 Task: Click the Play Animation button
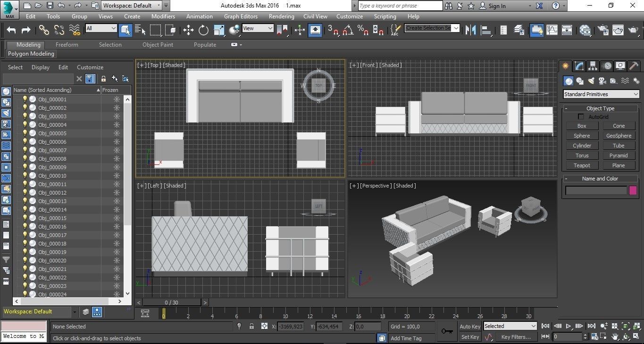[569, 326]
